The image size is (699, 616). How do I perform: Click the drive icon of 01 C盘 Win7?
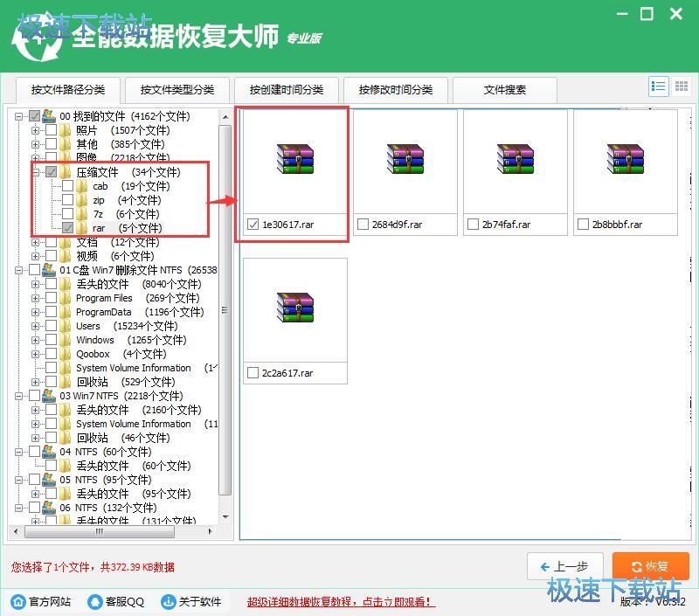coord(49,270)
